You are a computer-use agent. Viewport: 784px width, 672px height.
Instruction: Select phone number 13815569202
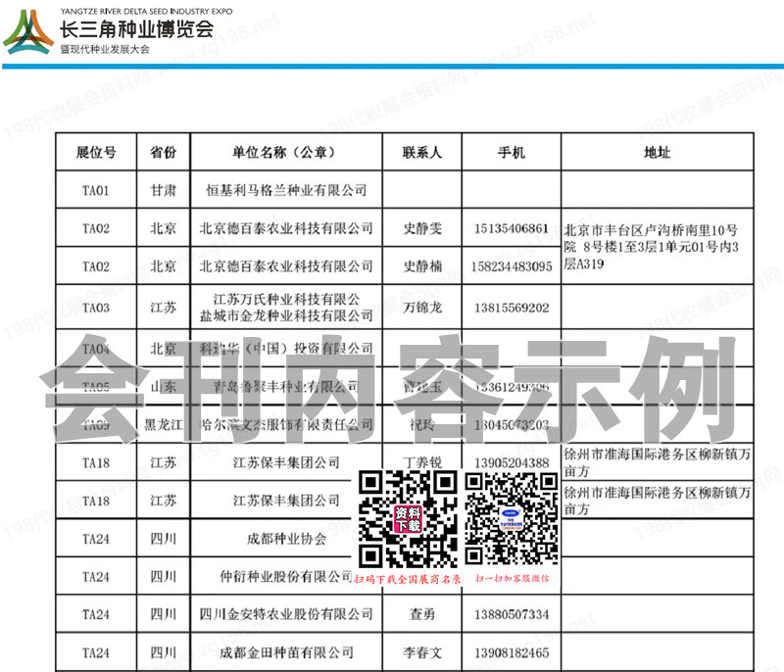pyautogui.click(x=511, y=308)
